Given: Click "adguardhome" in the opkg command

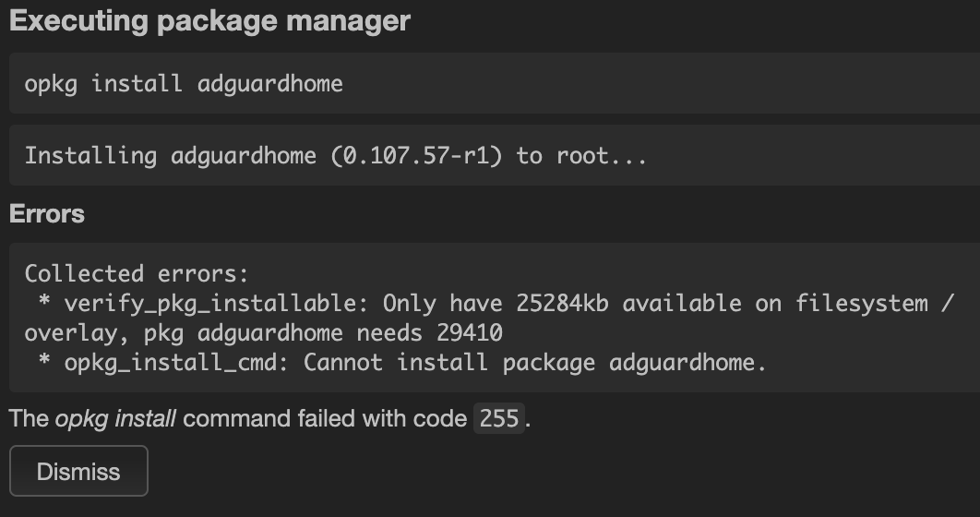Looking at the screenshot, I should tap(270, 83).
